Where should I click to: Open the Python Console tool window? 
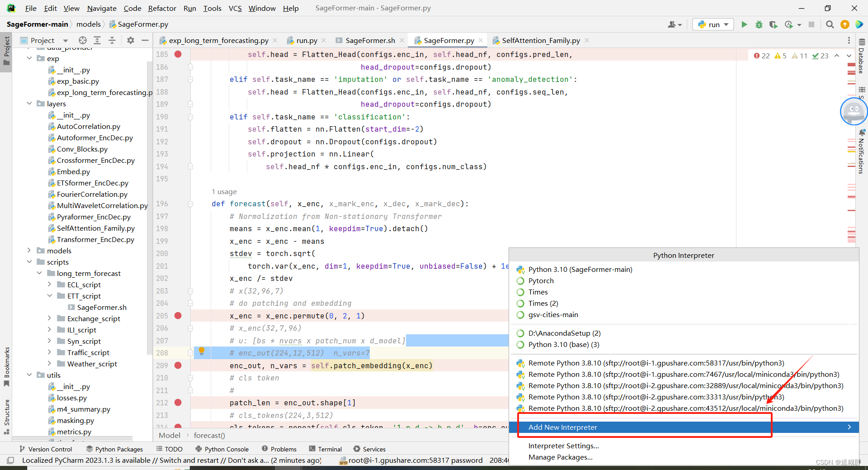coord(222,449)
